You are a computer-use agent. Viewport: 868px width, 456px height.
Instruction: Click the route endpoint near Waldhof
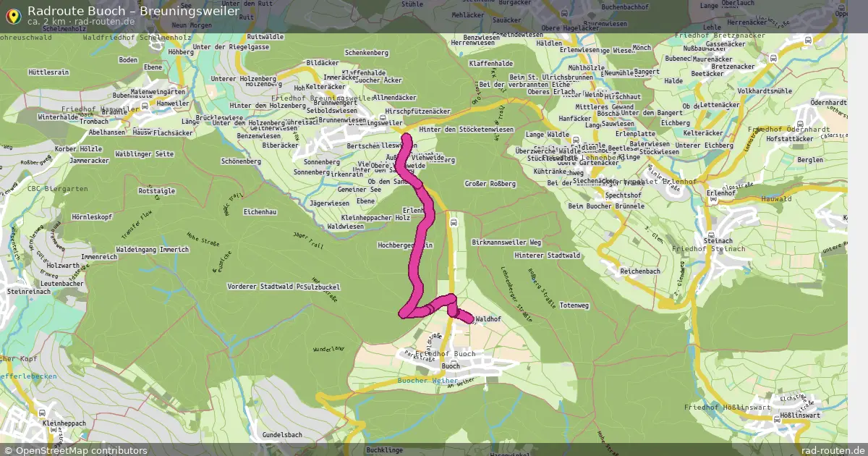click(x=469, y=318)
